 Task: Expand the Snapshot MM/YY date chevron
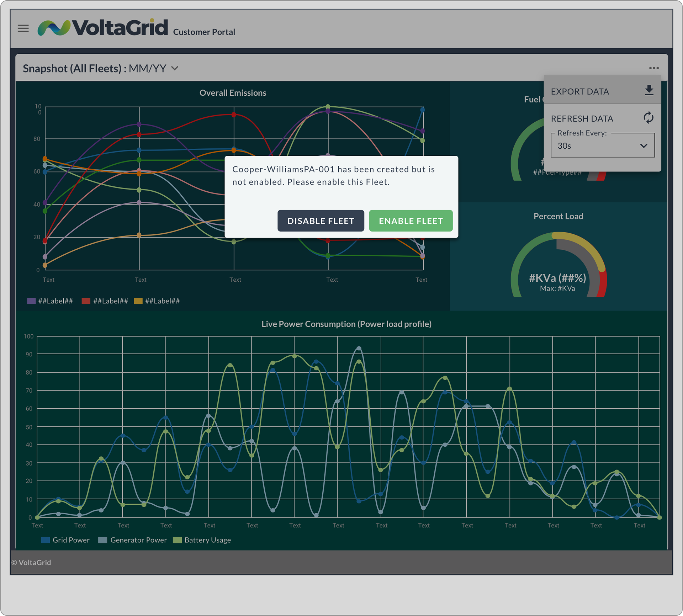click(x=175, y=68)
